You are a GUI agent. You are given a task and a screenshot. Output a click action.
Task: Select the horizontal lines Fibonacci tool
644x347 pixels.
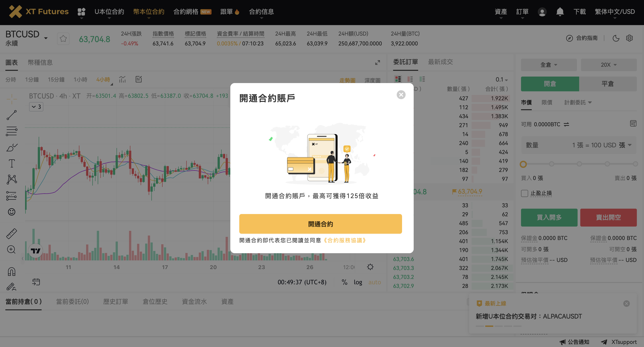(11, 131)
